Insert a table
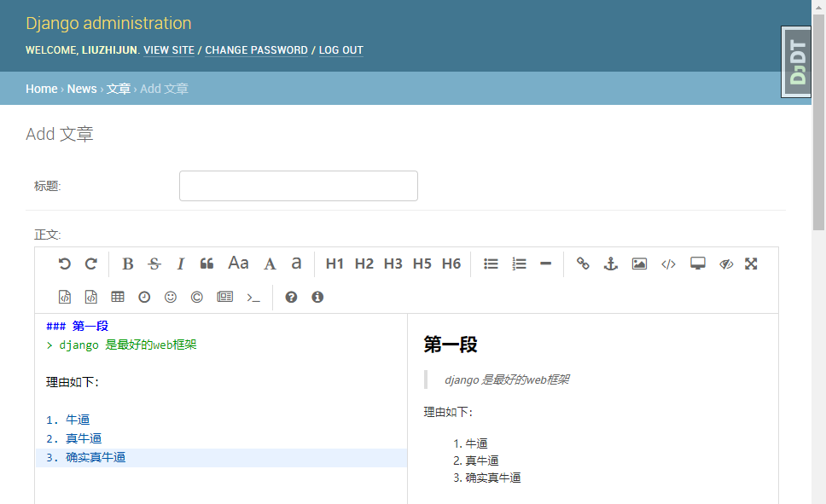This screenshot has width=826, height=504. click(x=117, y=297)
